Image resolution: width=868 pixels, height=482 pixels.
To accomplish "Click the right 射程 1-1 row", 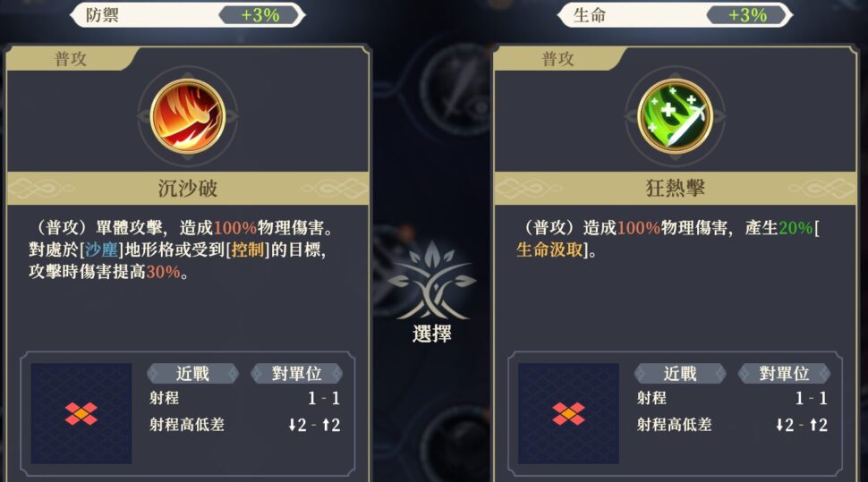I will pyautogui.click(x=732, y=398).
